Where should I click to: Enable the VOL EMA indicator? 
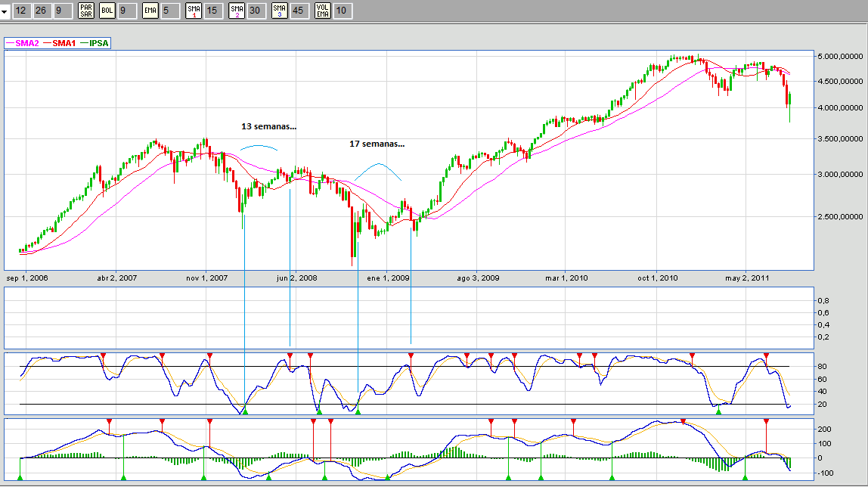tap(323, 11)
